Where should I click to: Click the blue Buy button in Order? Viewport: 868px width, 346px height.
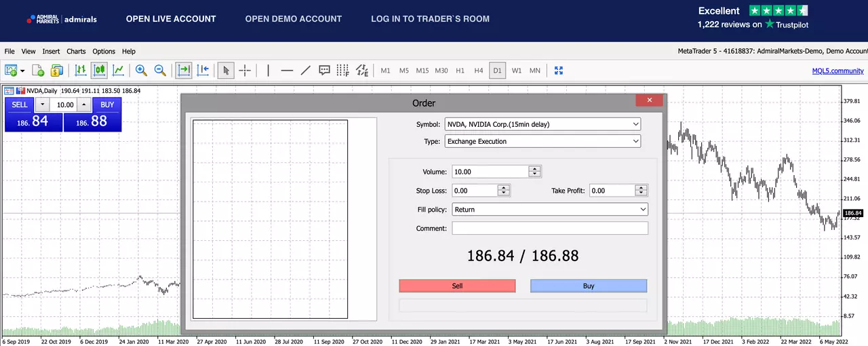click(x=589, y=286)
